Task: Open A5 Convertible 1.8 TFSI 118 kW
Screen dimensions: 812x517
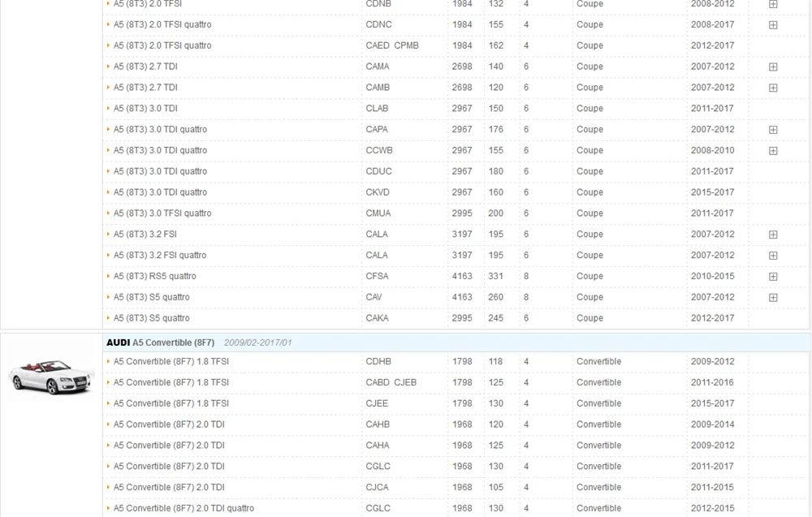Action: 171,361
